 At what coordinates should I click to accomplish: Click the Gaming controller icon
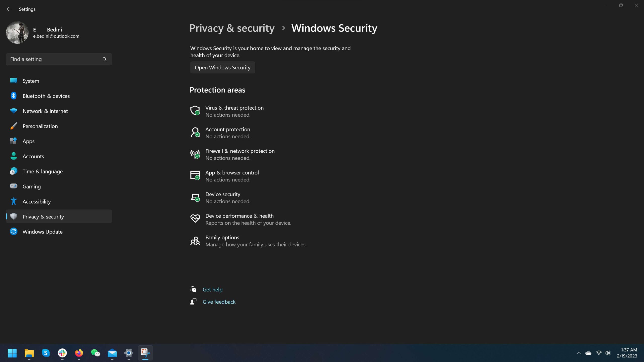click(14, 186)
